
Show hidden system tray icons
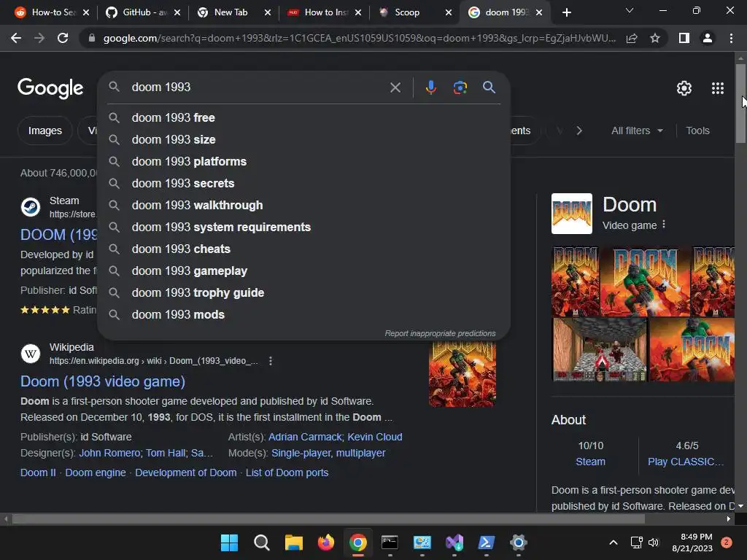click(614, 542)
